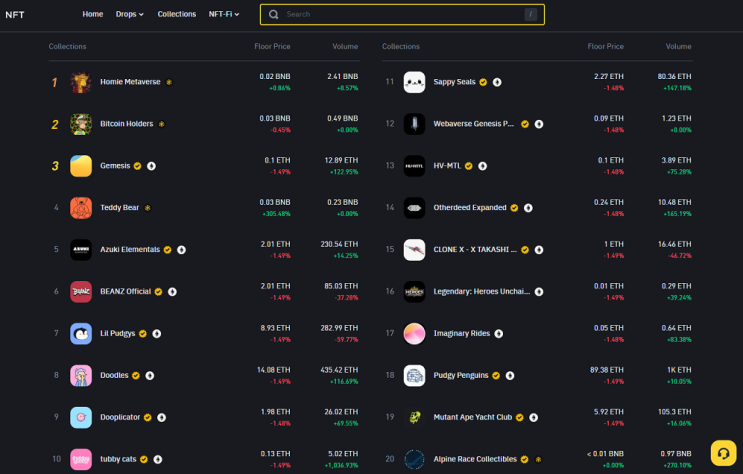Expand the Drops dropdown menu
Image resolution: width=743 pixels, height=474 pixels.
[x=129, y=14]
